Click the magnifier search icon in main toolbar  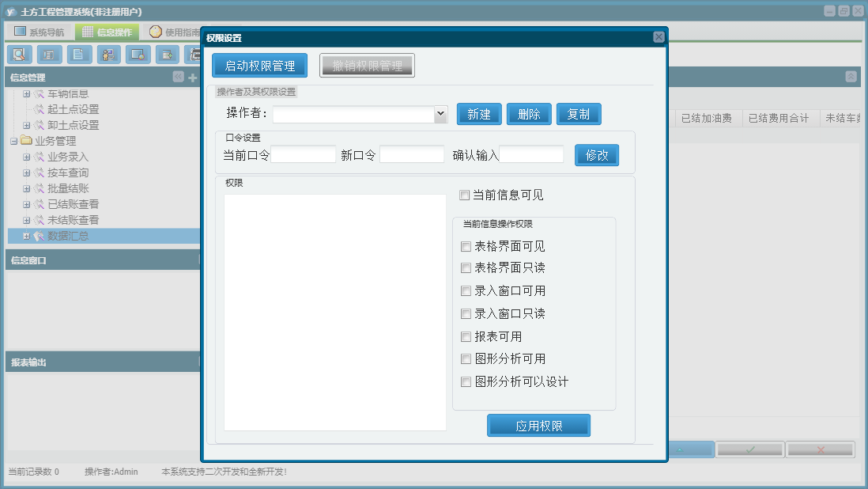point(20,55)
